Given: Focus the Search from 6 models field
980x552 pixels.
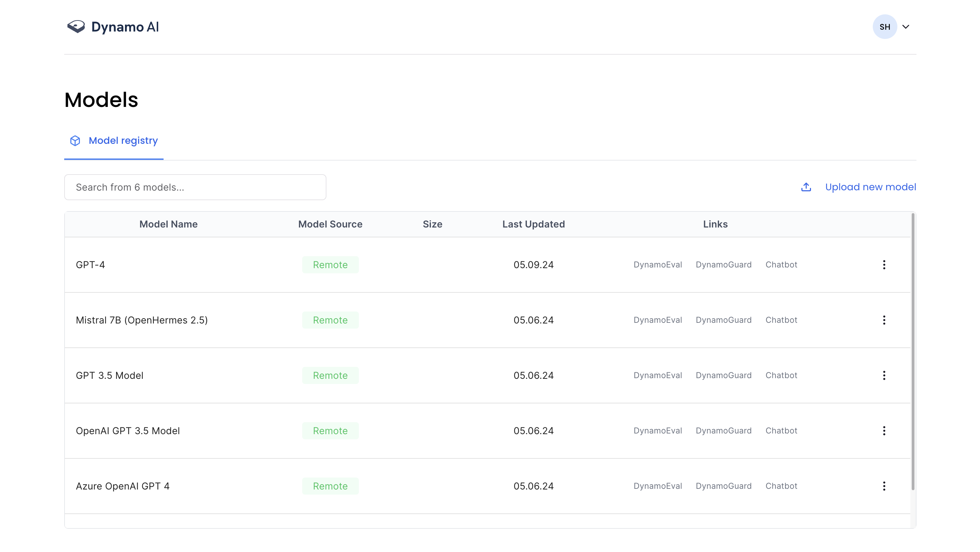Looking at the screenshot, I should (195, 187).
